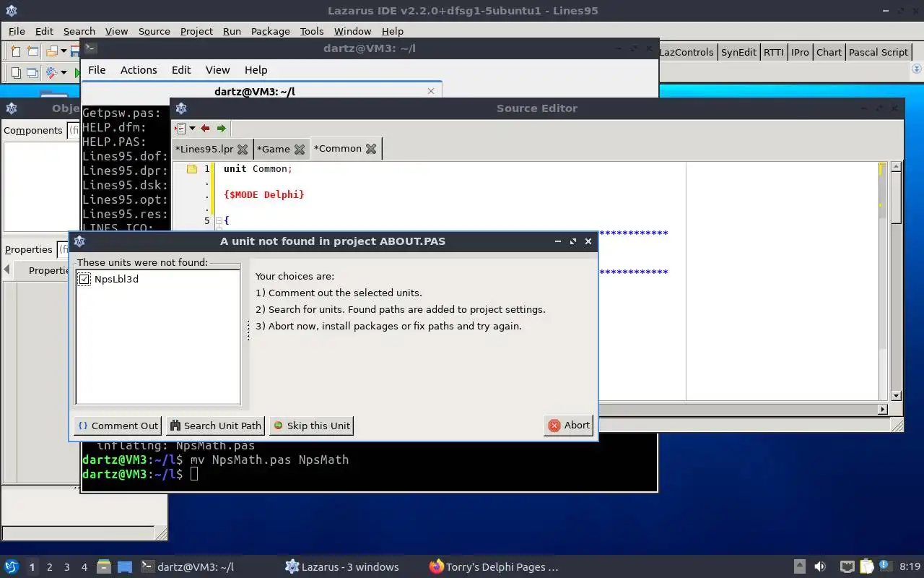Click the Search Unit Path button
Screen dimensions: 924x578
pos(216,426)
